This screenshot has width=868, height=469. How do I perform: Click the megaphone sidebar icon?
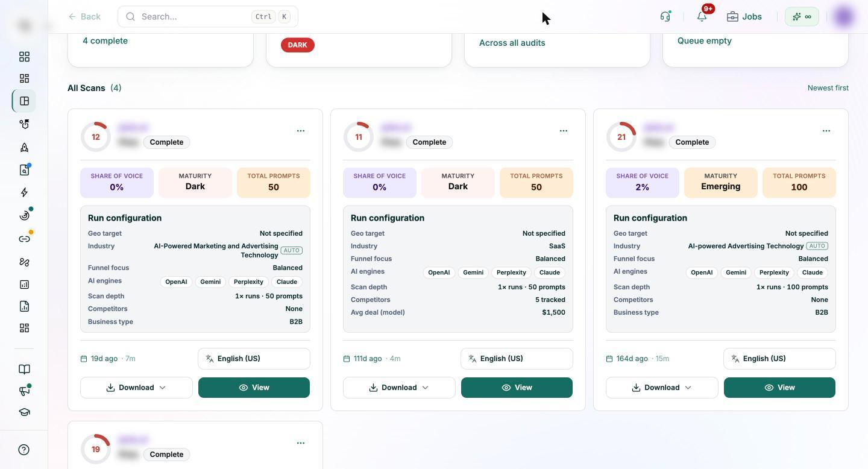24,391
